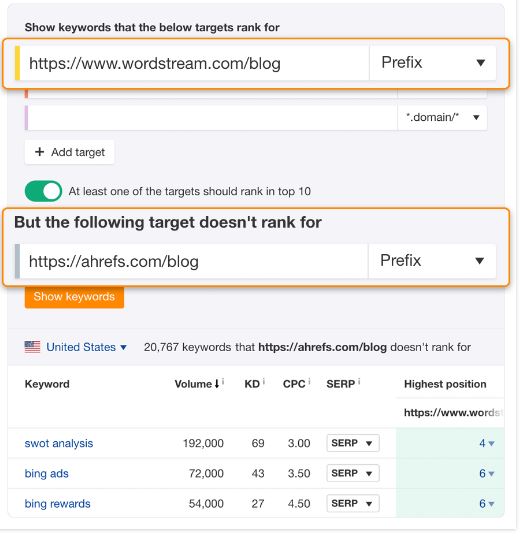Click the '20,767 keywords' results summary text

click(307, 347)
